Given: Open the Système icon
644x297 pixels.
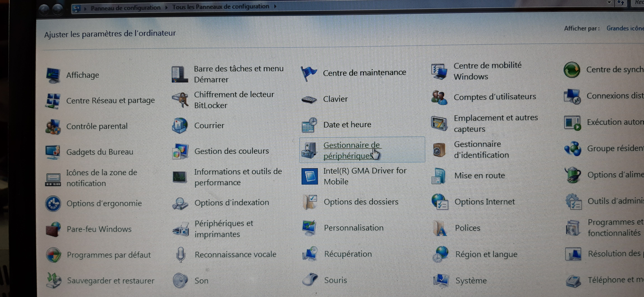Looking at the screenshot, I should point(441,281).
